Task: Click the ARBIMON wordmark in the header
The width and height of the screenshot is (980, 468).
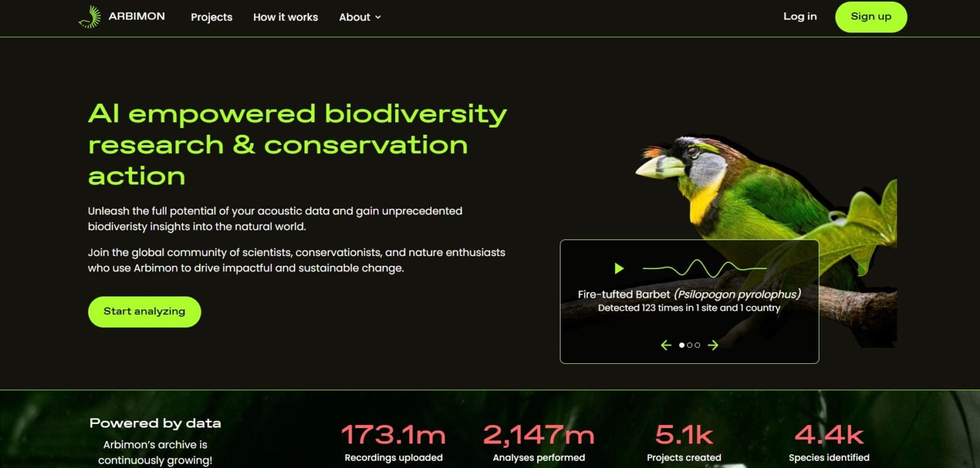Action: 137,17
